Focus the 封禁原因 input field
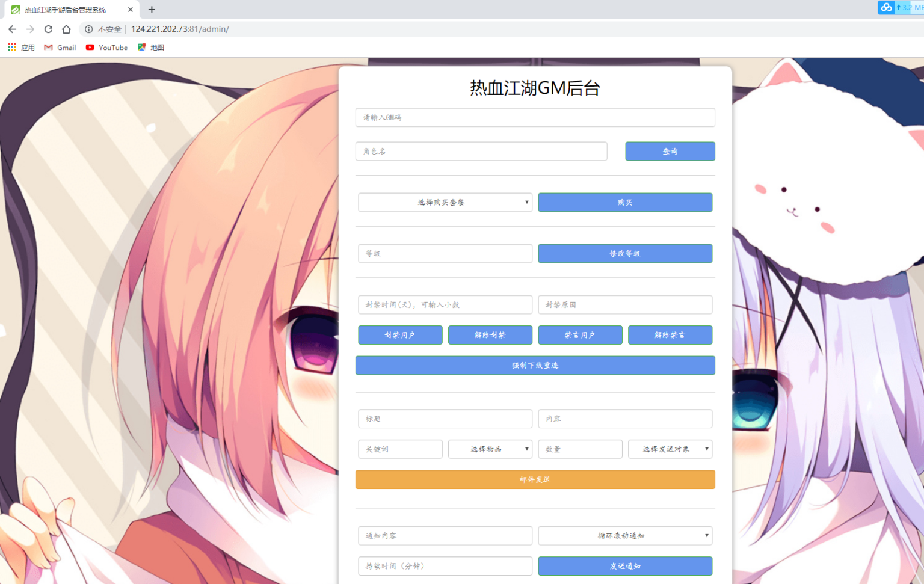 point(625,304)
